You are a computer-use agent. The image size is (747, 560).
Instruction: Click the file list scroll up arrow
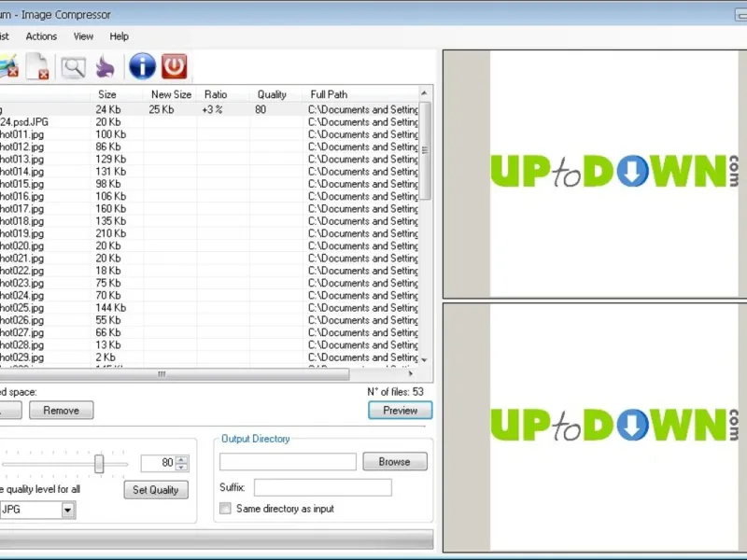pos(425,92)
